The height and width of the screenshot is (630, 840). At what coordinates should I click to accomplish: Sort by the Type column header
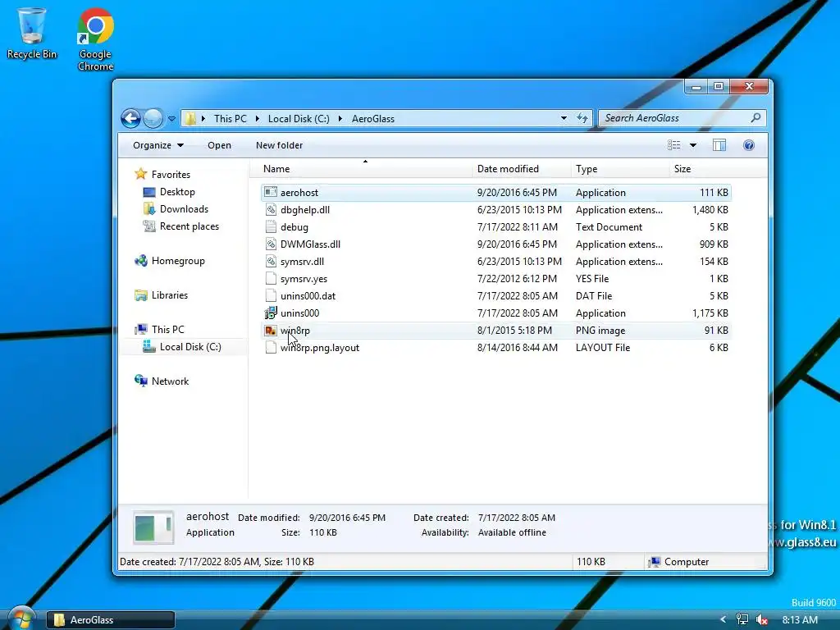(620, 169)
